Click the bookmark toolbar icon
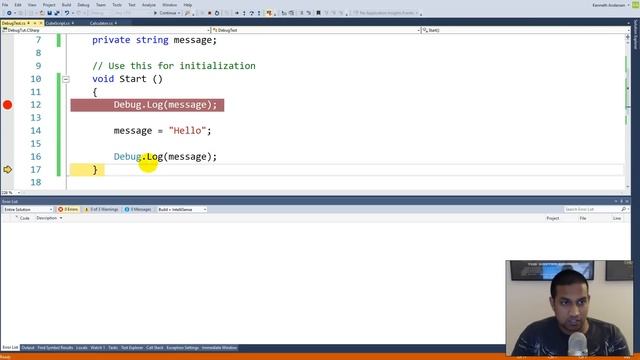The width and height of the screenshot is (640, 360). pos(318,13)
